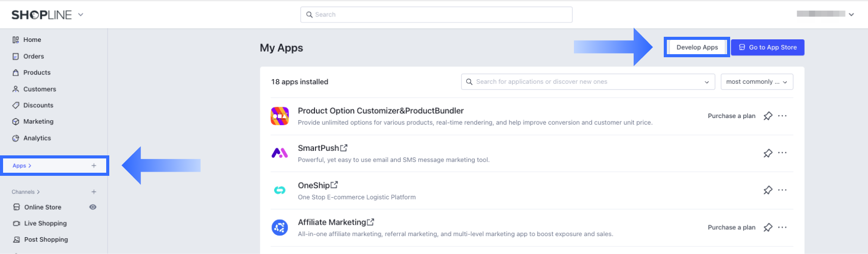Open more options for Affiliate Marketing
Screen dimensions: 868x254
tap(782, 227)
